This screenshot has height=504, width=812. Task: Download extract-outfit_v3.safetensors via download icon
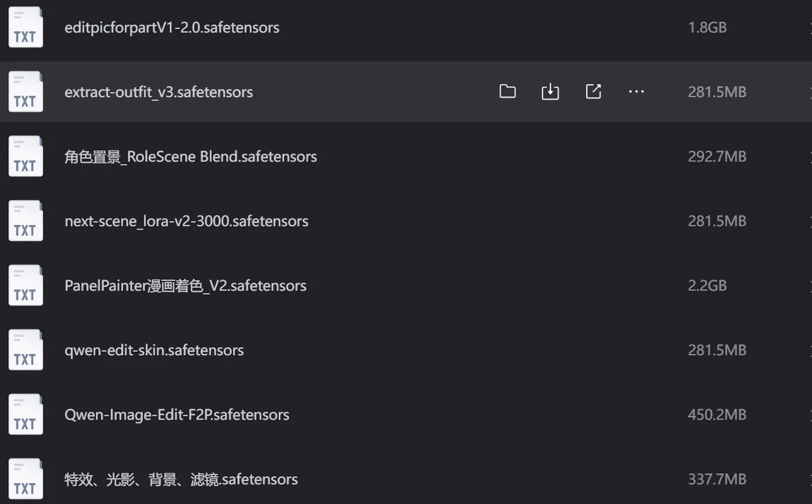[x=550, y=92]
